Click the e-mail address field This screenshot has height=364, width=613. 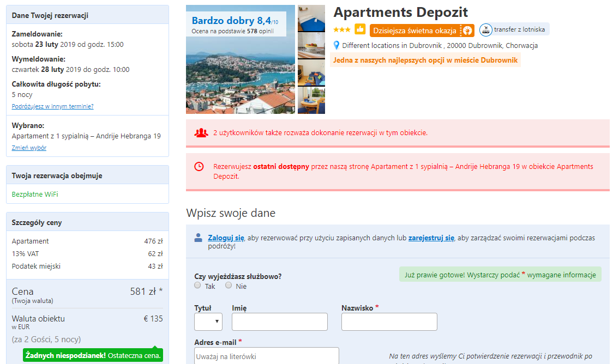pyautogui.click(x=267, y=356)
